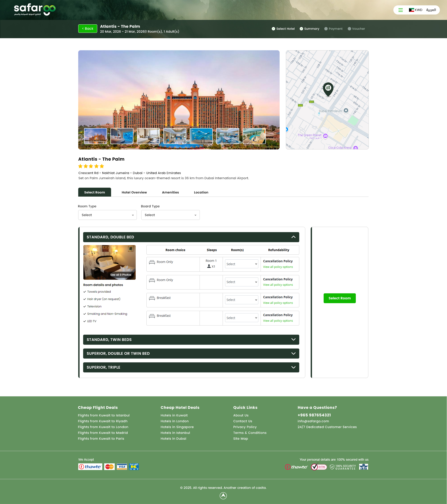Open the Room Type dropdown
The image size is (447, 504).
click(x=107, y=215)
